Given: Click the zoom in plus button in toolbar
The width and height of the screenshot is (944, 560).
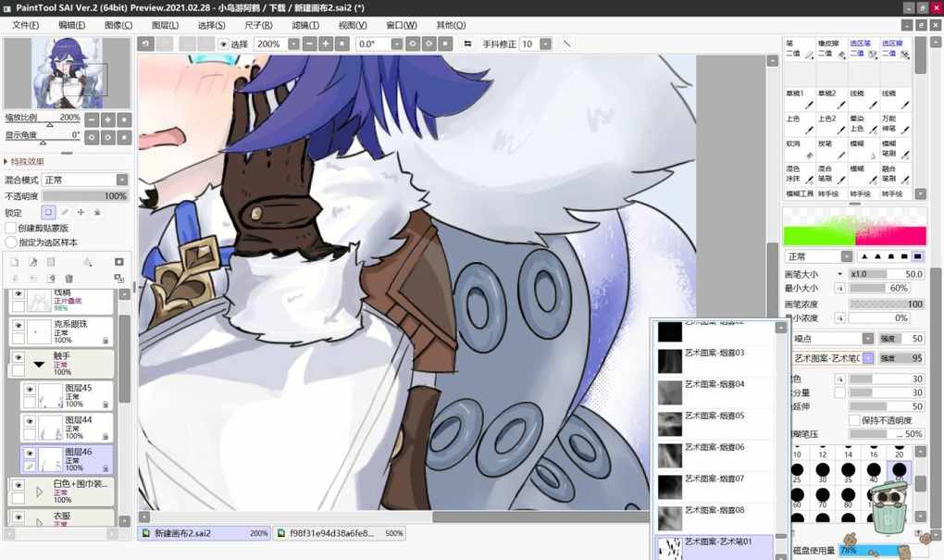Looking at the screenshot, I should (325, 44).
